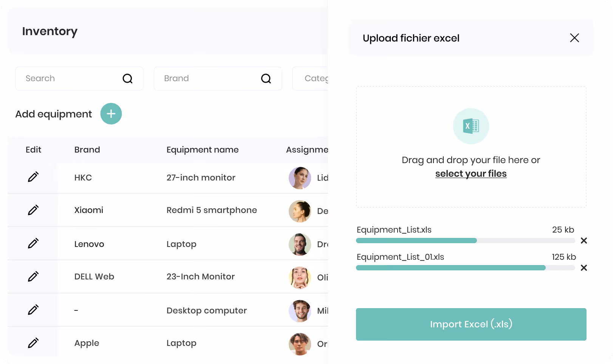Click avatar in the Apple row
The height and width of the screenshot is (364, 613).
[x=300, y=344]
